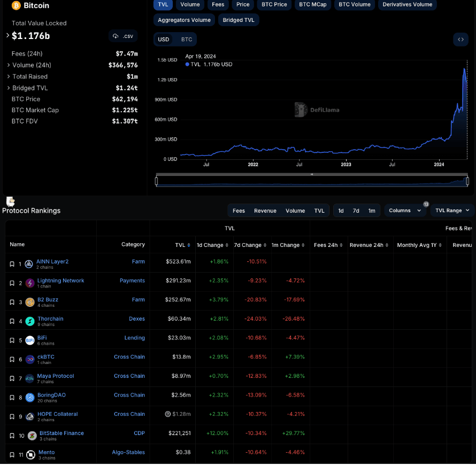Image resolution: width=476 pixels, height=465 pixels.
Task: Bookmark the Mento protocol row
Action: [x=12, y=455]
